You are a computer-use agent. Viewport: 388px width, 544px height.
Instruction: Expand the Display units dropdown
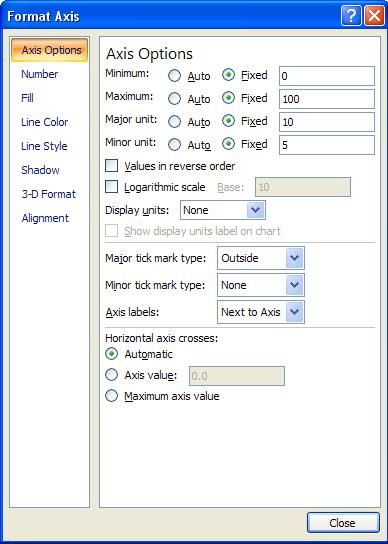(x=223, y=210)
